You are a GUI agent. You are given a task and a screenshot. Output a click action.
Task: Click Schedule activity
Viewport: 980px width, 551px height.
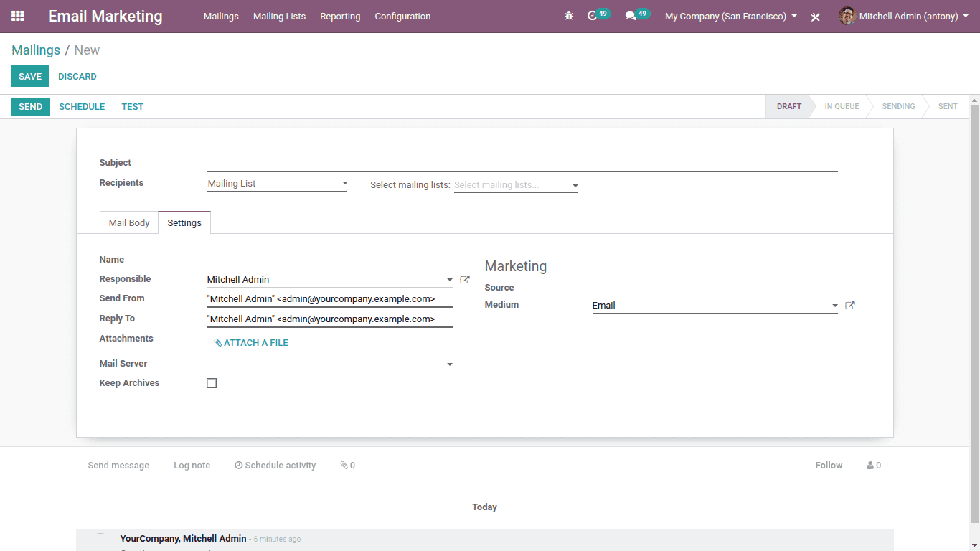[275, 466]
